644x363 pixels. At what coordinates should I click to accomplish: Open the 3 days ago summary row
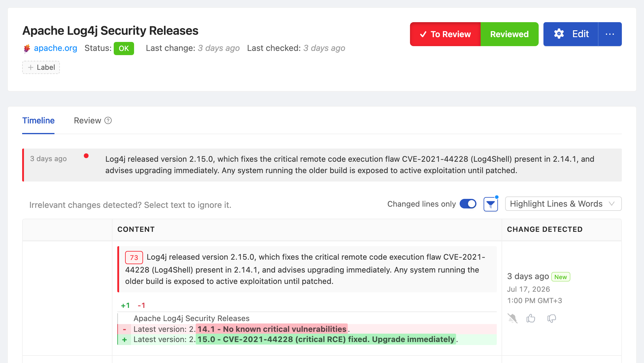tap(322, 165)
